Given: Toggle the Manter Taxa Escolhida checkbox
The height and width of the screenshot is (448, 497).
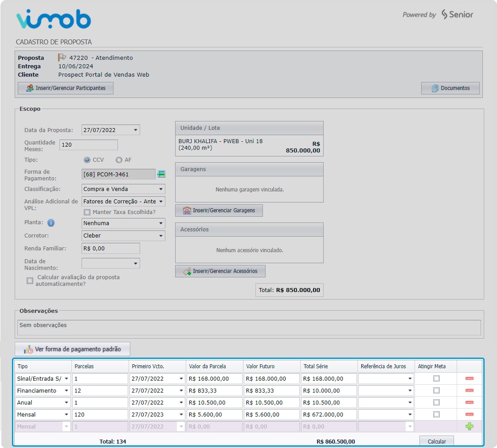Looking at the screenshot, I should (x=87, y=212).
